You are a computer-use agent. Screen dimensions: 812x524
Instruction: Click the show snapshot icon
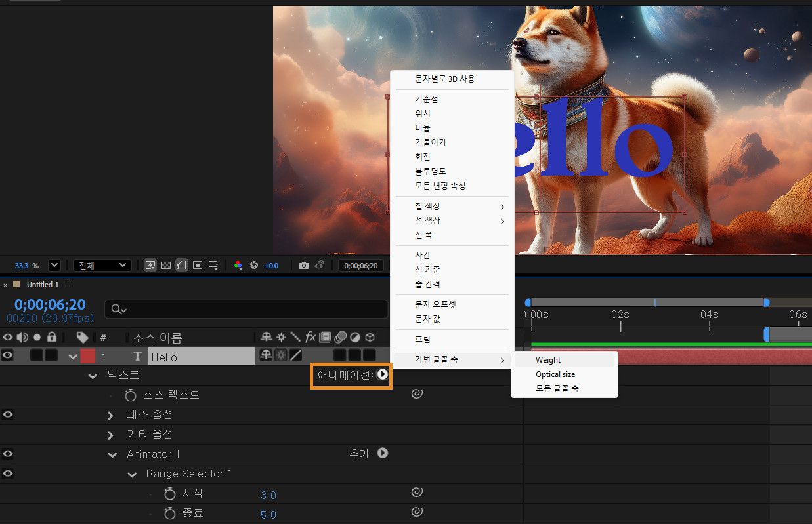pyautogui.click(x=320, y=265)
